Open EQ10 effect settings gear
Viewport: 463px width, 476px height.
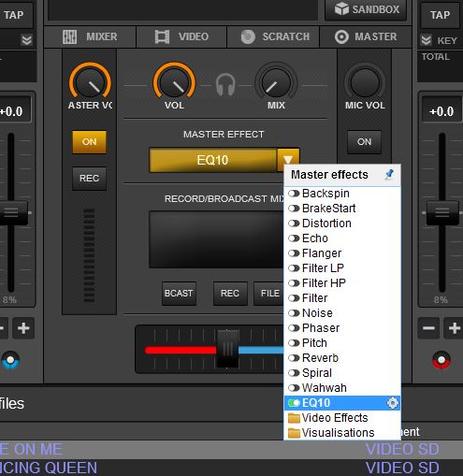[393, 403]
